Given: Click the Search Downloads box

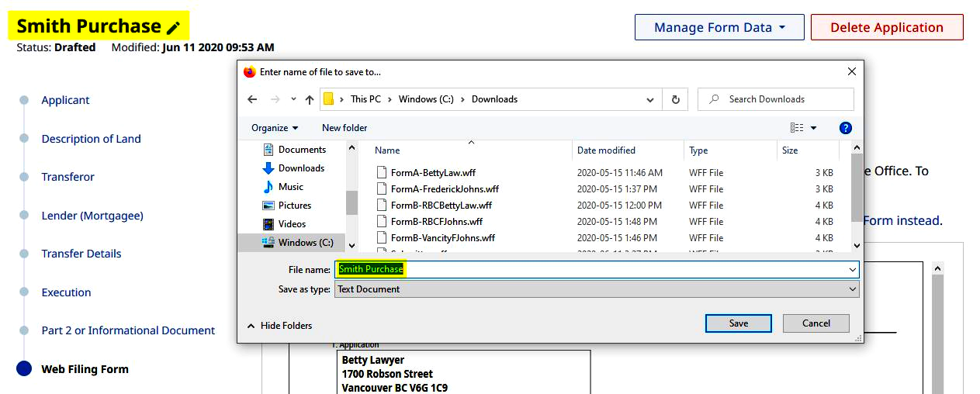Looking at the screenshot, I should 776,99.
